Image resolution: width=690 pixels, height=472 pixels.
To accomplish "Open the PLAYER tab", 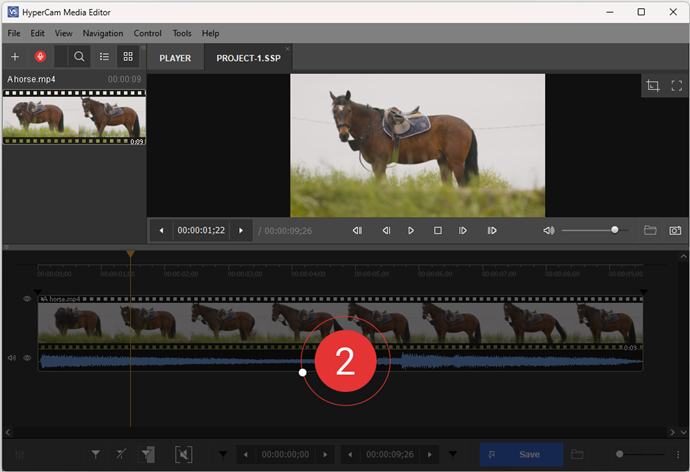I will pos(175,58).
